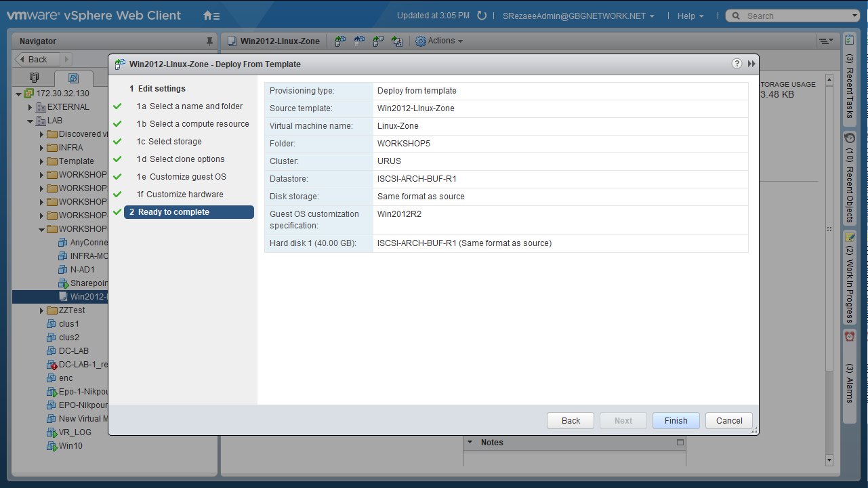Go to step 1c Select storage
The width and height of the screenshot is (868, 488).
click(x=175, y=142)
